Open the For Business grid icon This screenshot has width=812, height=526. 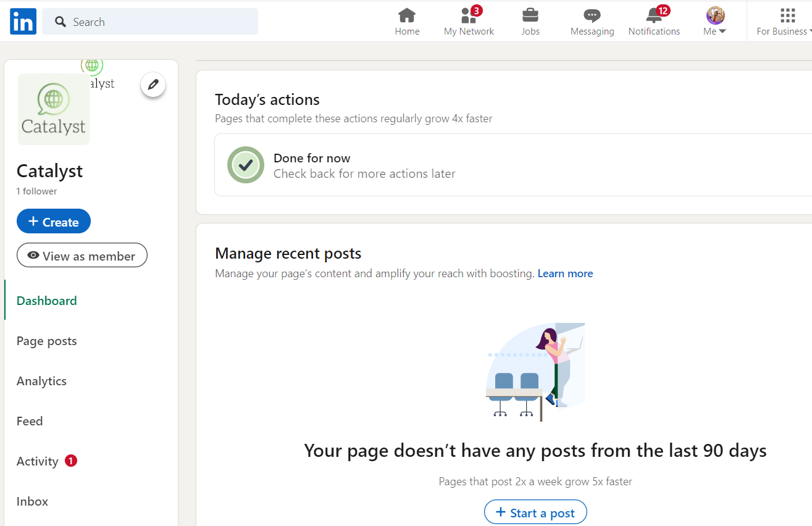[x=787, y=15]
